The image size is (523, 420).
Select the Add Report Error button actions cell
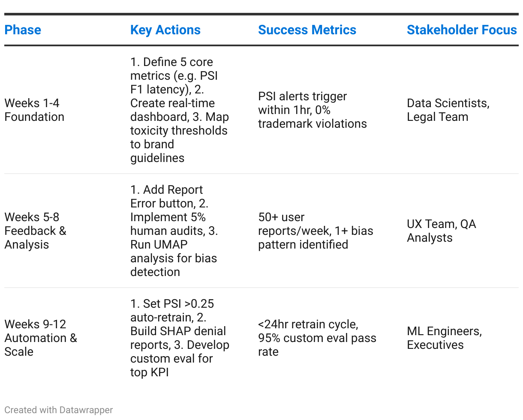point(174,231)
